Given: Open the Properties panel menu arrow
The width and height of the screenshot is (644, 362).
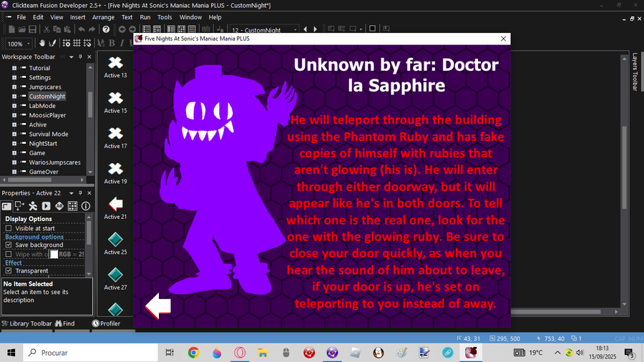Looking at the screenshot, I should (x=71, y=193).
